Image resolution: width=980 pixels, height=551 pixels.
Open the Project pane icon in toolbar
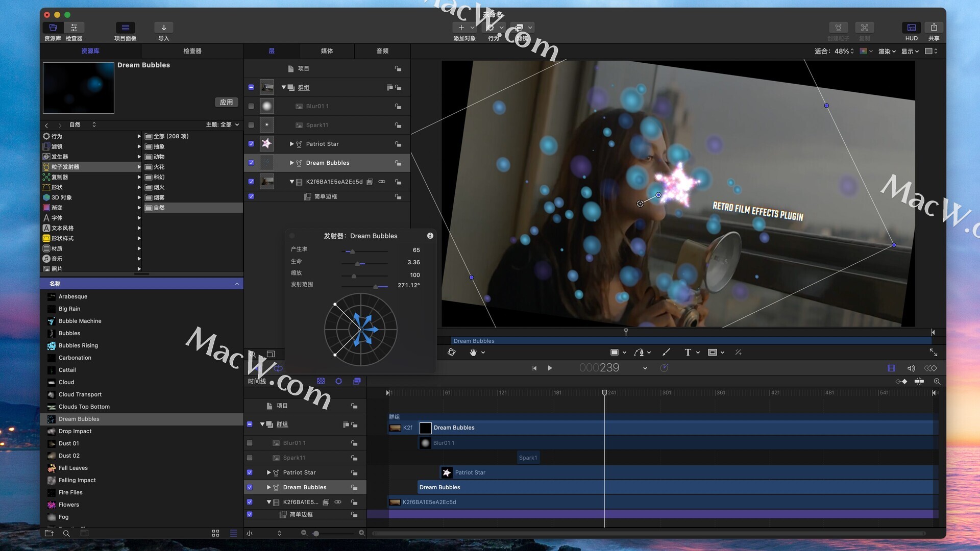point(125,28)
